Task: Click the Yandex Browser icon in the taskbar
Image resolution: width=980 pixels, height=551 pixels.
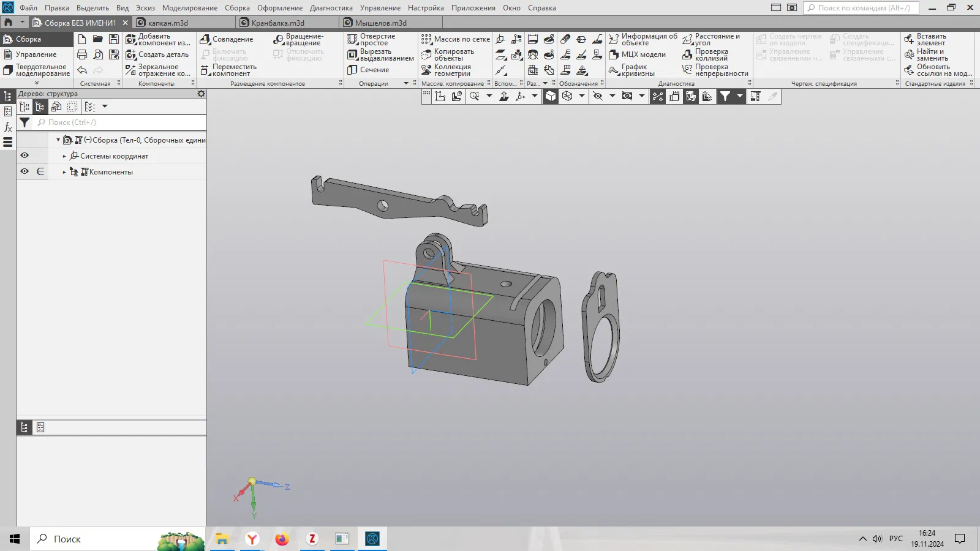Action: click(x=252, y=539)
